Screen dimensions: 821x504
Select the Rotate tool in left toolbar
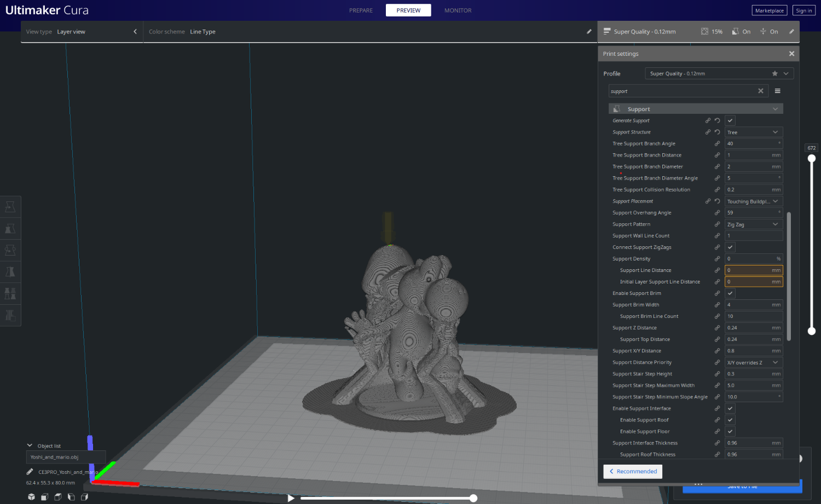(x=10, y=250)
